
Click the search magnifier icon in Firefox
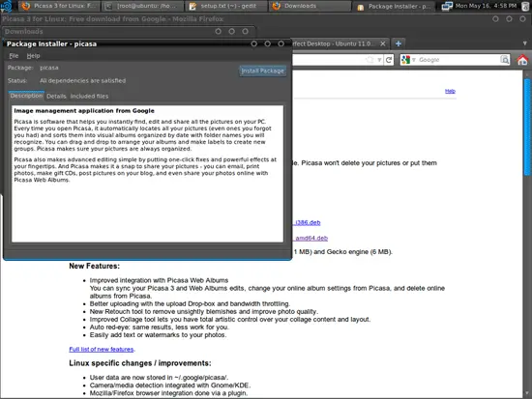coord(505,60)
